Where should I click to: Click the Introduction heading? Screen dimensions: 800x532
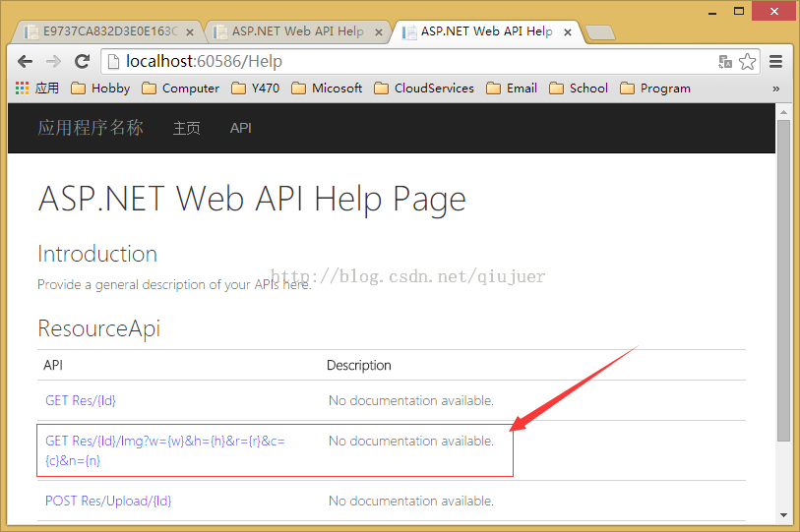[97, 254]
